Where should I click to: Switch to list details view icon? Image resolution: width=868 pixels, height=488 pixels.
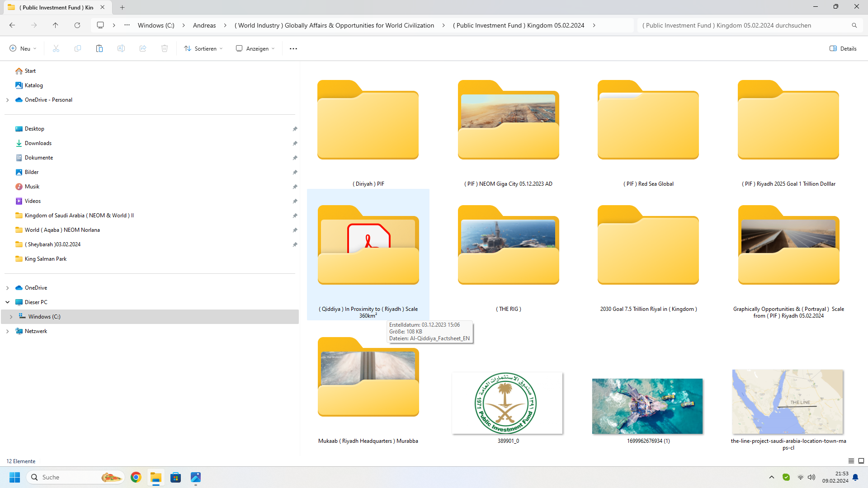[851, 461]
